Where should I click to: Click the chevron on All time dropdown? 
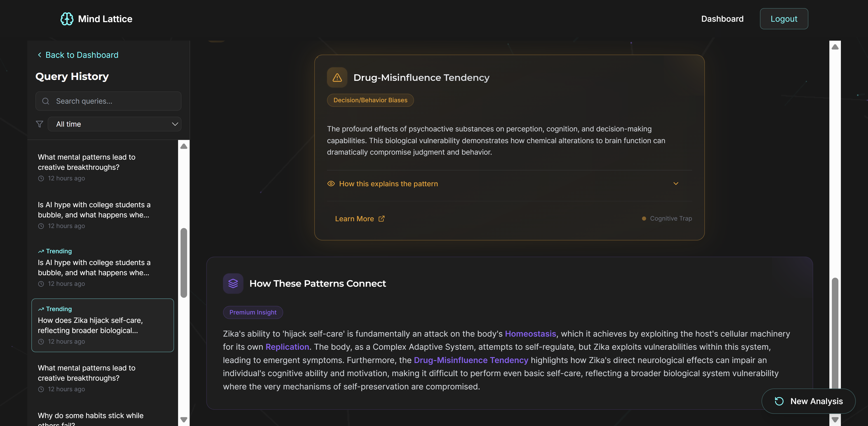(x=175, y=124)
